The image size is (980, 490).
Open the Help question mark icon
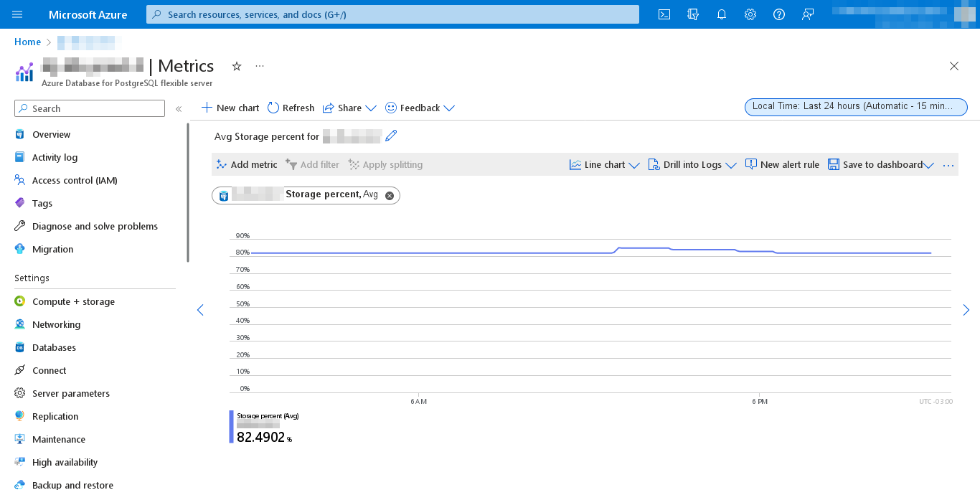[779, 14]
